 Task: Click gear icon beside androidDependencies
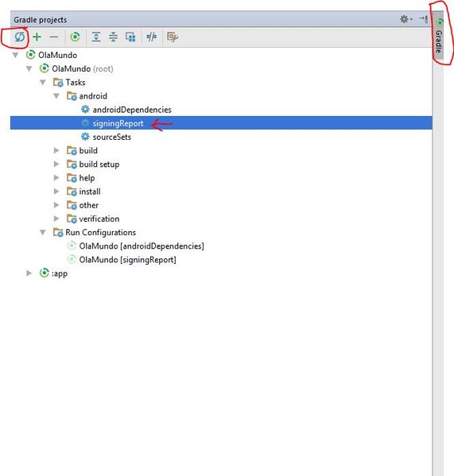(85, 110)
